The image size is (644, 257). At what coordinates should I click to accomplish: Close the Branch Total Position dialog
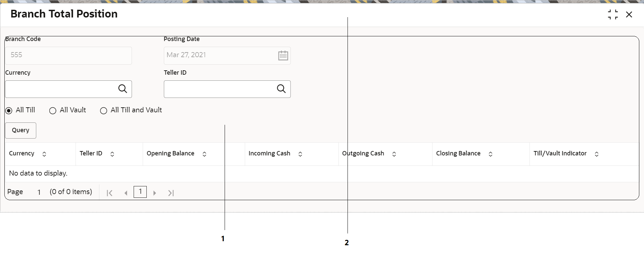629,14
